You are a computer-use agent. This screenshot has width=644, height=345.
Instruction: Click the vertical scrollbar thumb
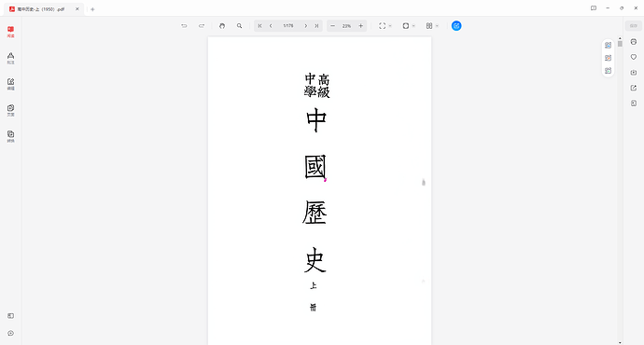point(620,44)
